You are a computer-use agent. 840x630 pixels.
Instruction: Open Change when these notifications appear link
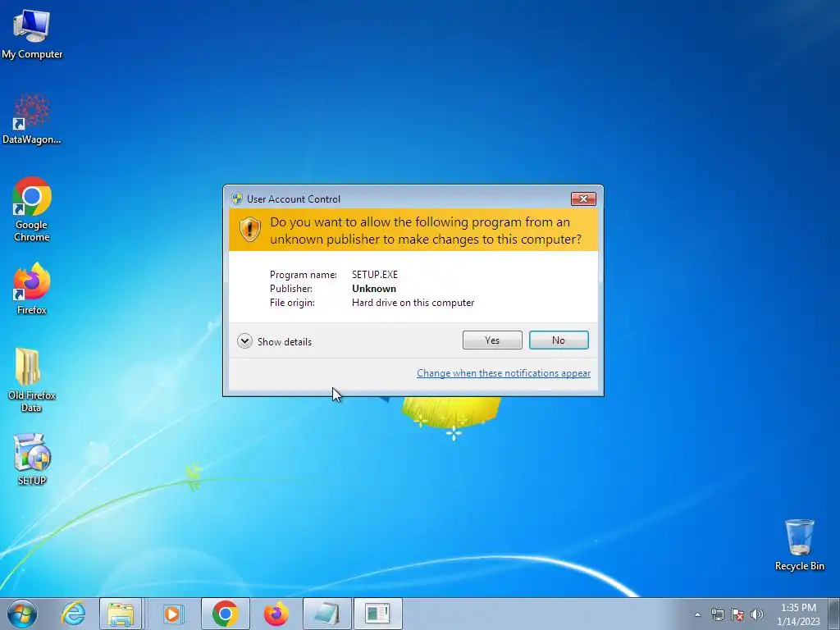[x=504, y=373]
